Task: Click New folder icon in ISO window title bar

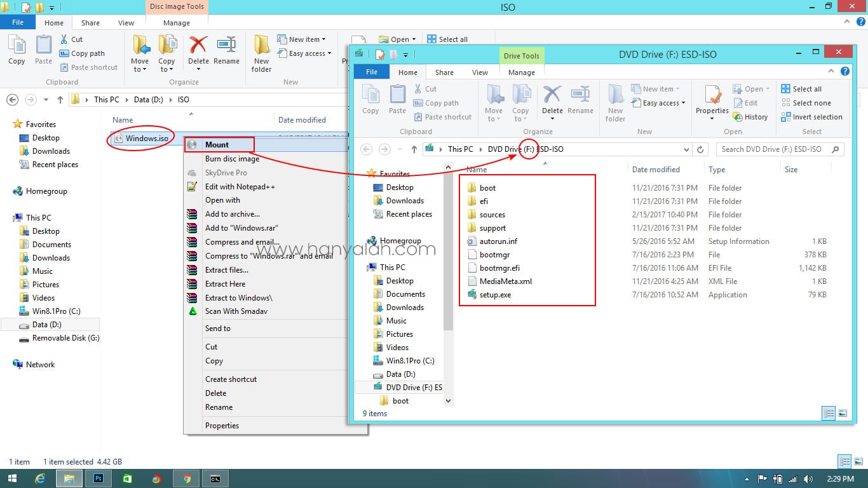Action: point(39,8)
